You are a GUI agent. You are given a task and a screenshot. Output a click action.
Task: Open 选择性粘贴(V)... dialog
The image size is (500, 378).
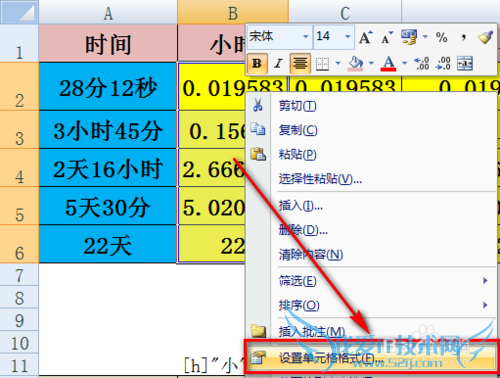click(x=372, y=179)
